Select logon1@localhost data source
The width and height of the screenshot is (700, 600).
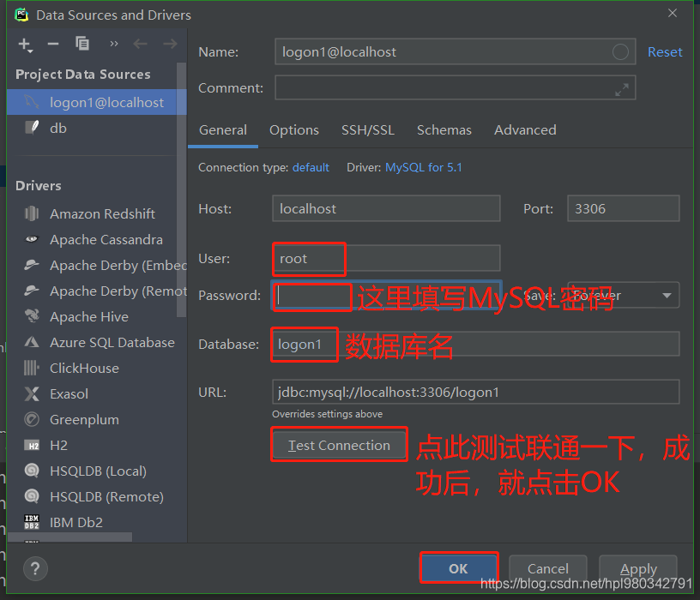(x=96, y=102)
